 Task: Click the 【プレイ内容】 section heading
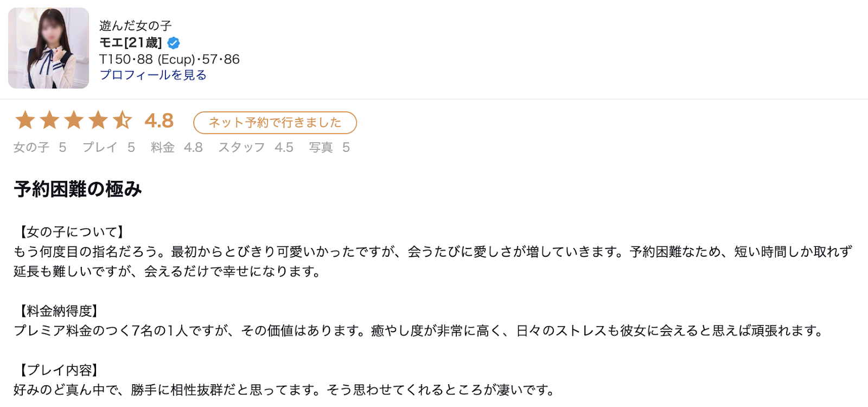click(x=59, y=370)
